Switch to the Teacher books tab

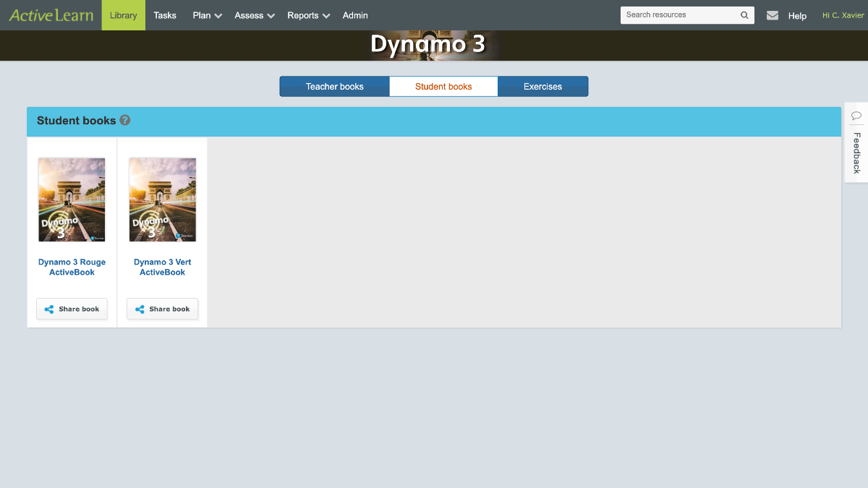pyautogui.click(x=335, y=87)
